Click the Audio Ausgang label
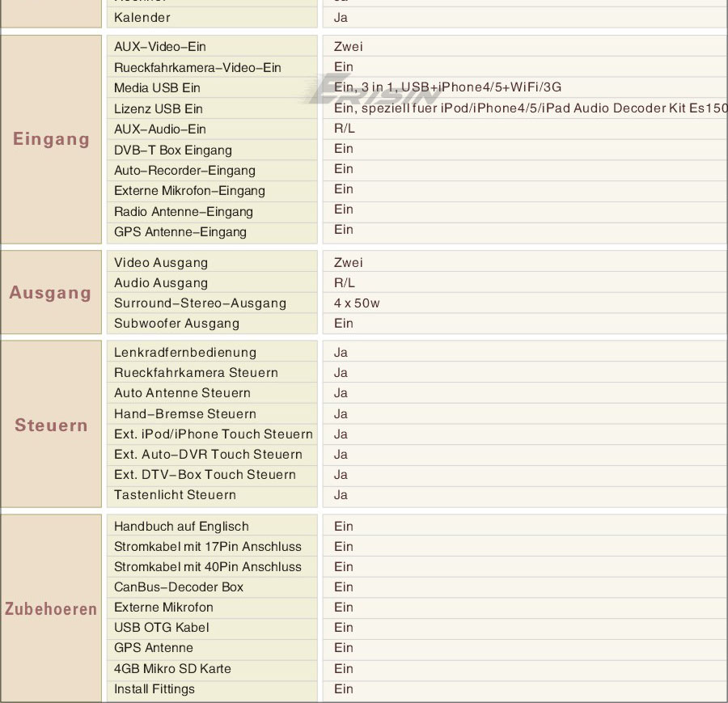This screenshot has height=703, width=728. (161, 283)
